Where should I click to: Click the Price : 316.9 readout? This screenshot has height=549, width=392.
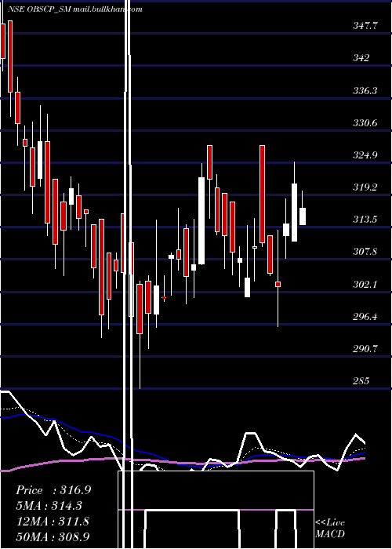(53, 490)
